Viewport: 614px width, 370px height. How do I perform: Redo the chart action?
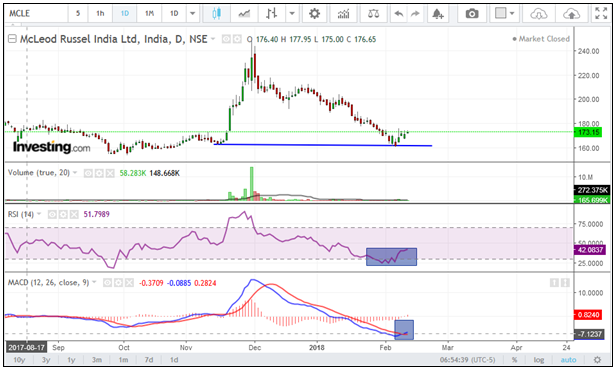415,14
